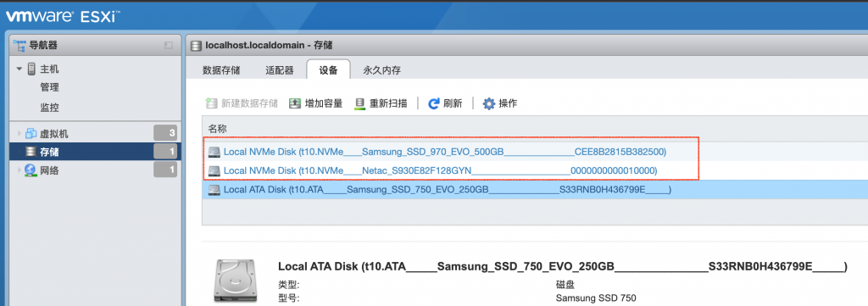
Task: Click the storage count badge 1
Action: (x=165, y=152)
